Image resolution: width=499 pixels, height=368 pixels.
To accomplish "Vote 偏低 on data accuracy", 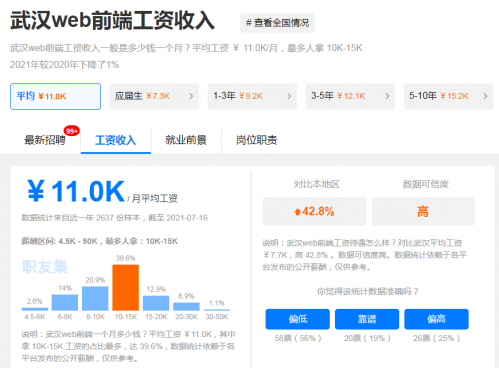I will coord(298,319).
